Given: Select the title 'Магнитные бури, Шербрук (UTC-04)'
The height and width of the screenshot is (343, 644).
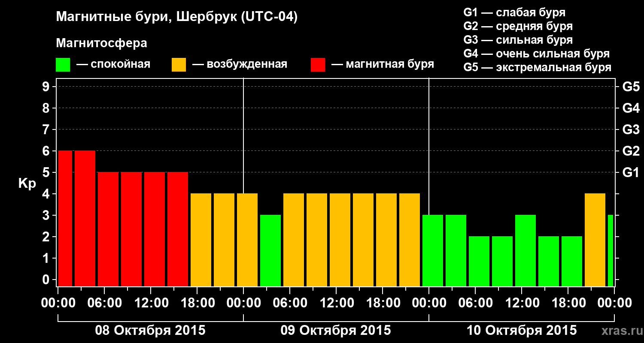Looking at the screenshot, I should coord(177,18).
